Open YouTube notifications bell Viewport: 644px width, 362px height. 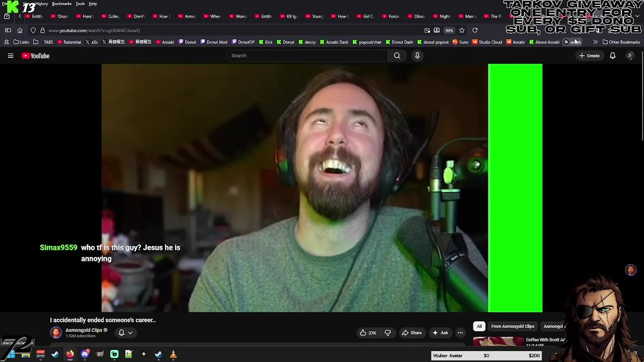tap(613, 56)
